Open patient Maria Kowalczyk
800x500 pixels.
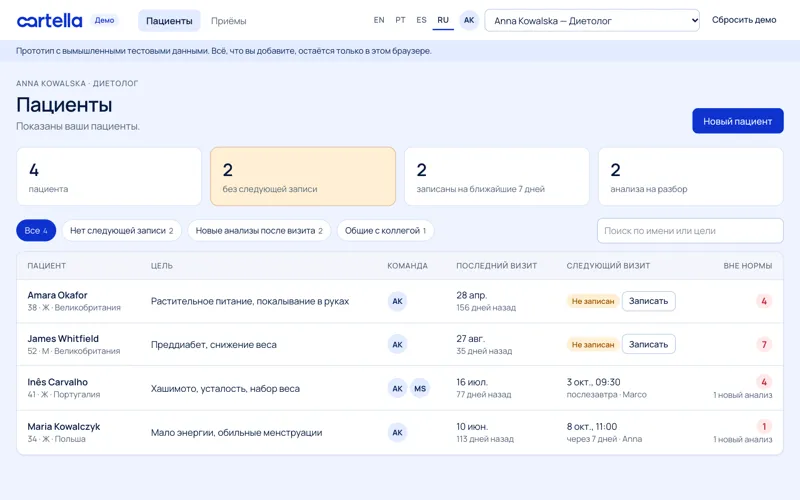[x=64, y=427]
